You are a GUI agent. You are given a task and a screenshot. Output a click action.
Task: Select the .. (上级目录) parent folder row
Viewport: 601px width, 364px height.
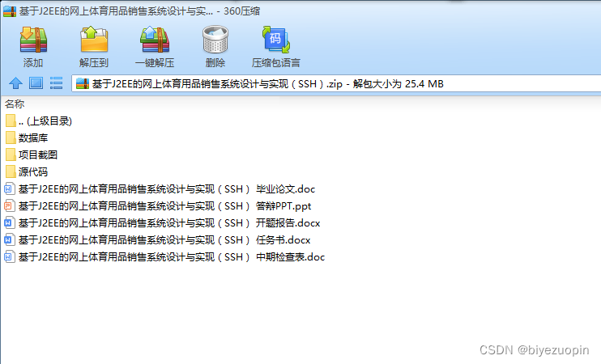(39, 121)
